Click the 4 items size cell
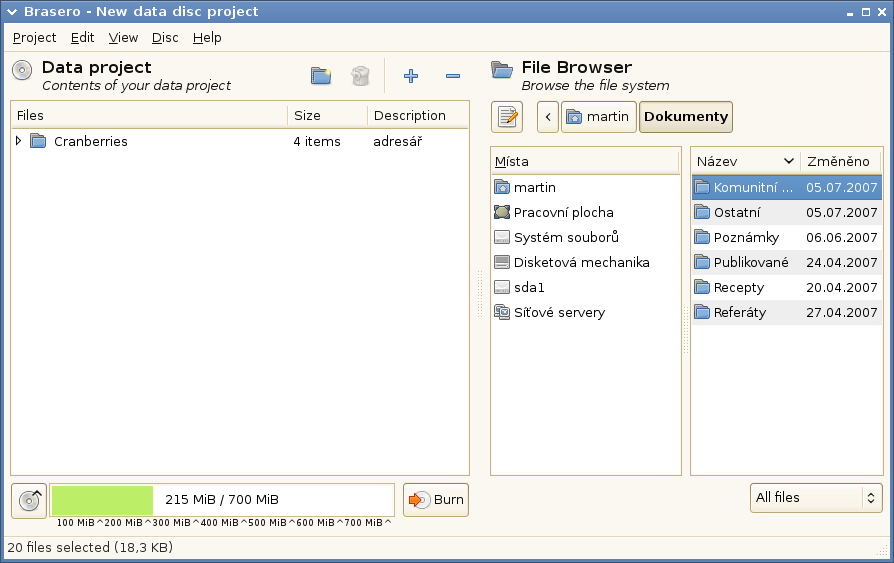This screenshot has width=894, height=563. [x=317, y=141]
